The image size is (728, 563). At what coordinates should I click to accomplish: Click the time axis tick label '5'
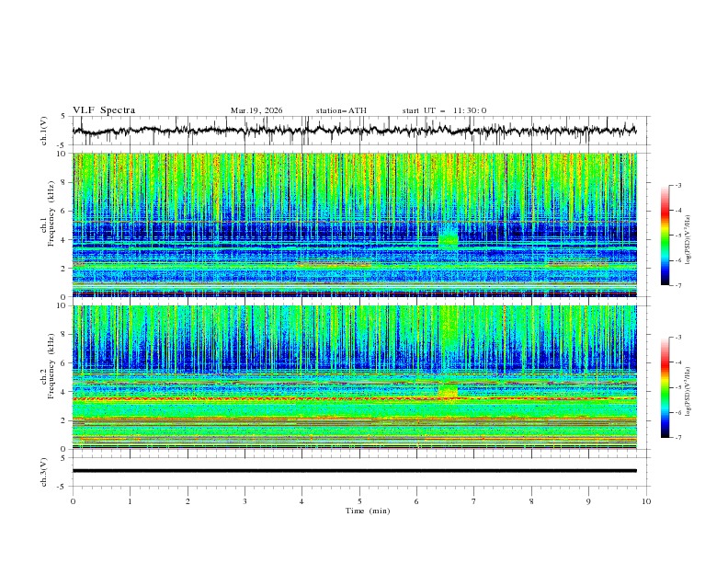pos(359,501)
